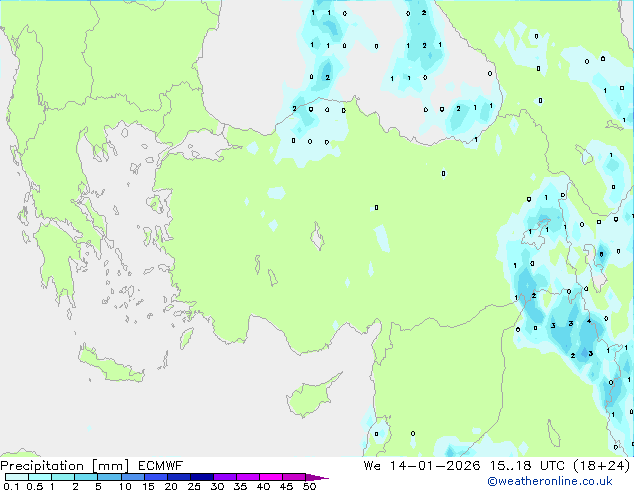Click the island of Cyprus on map

tap(311, 397)
